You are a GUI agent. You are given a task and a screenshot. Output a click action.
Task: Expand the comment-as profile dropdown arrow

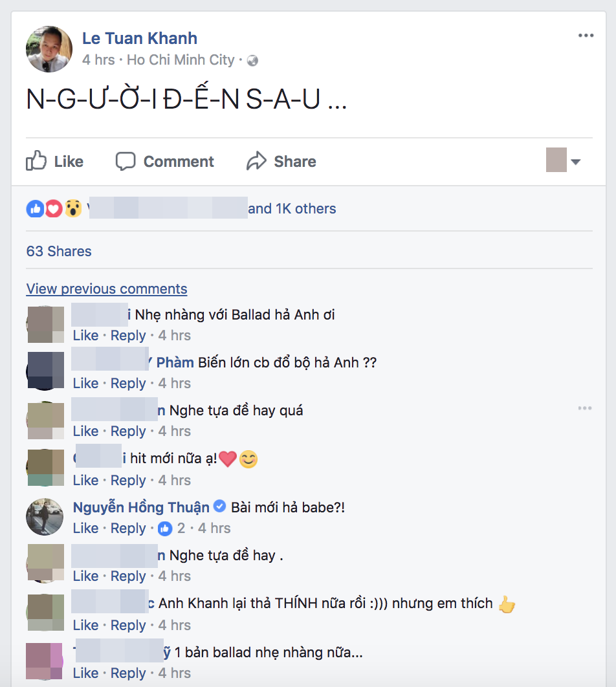click(x=576, y=162)
